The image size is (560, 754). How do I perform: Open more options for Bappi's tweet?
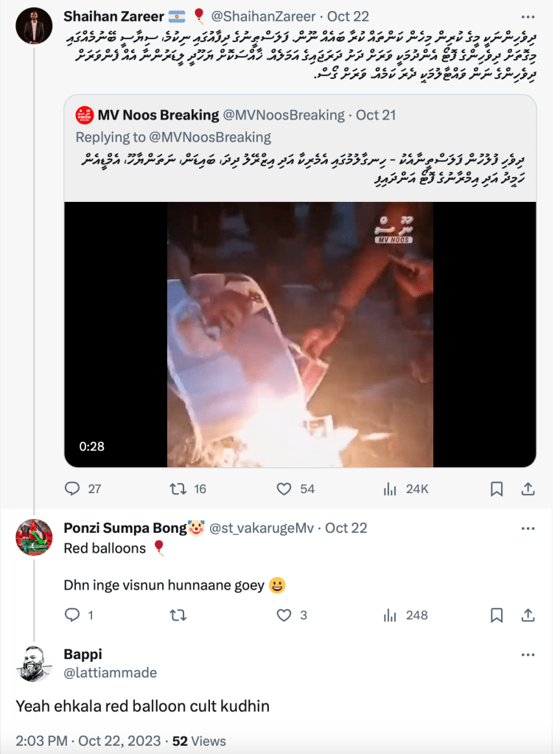click(x=528, y=654)
